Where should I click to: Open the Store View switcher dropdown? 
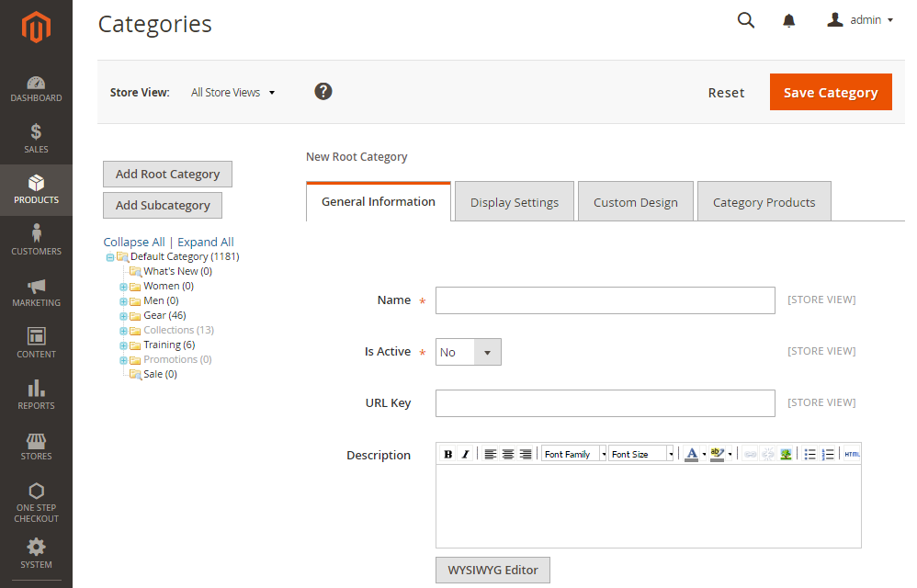(x=232, y=93)
